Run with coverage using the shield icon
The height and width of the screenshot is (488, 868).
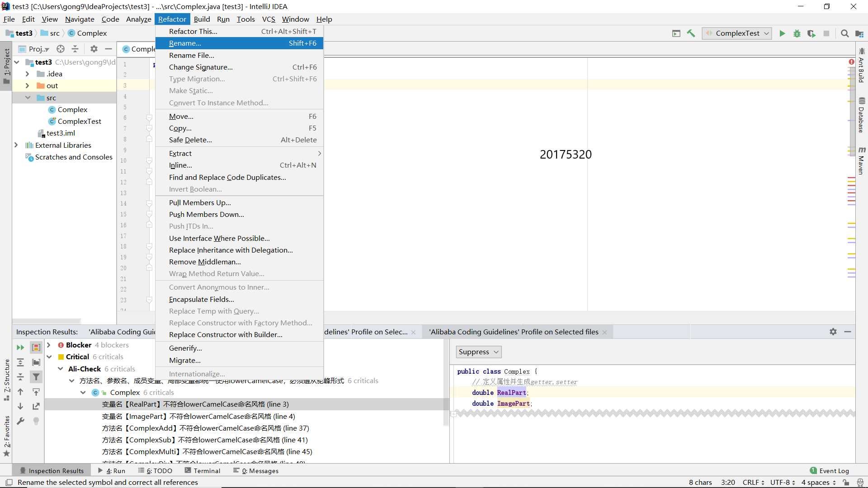[x=811, y=33]
